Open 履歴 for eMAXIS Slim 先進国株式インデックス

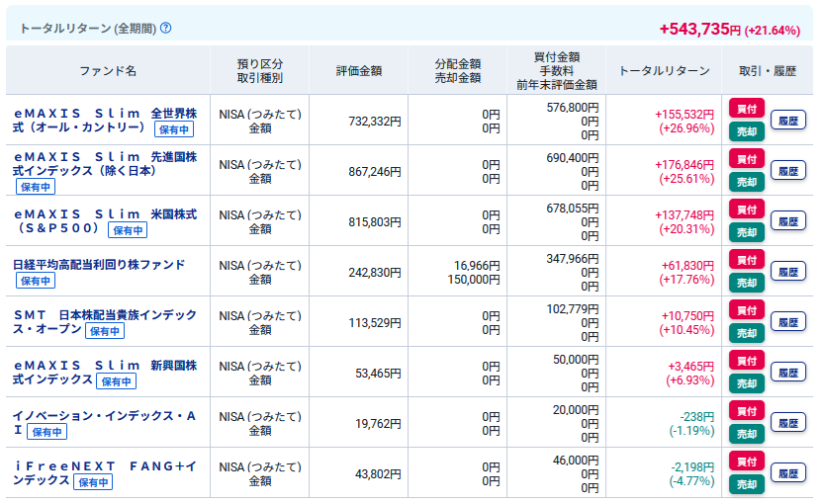tap(788, 171)
